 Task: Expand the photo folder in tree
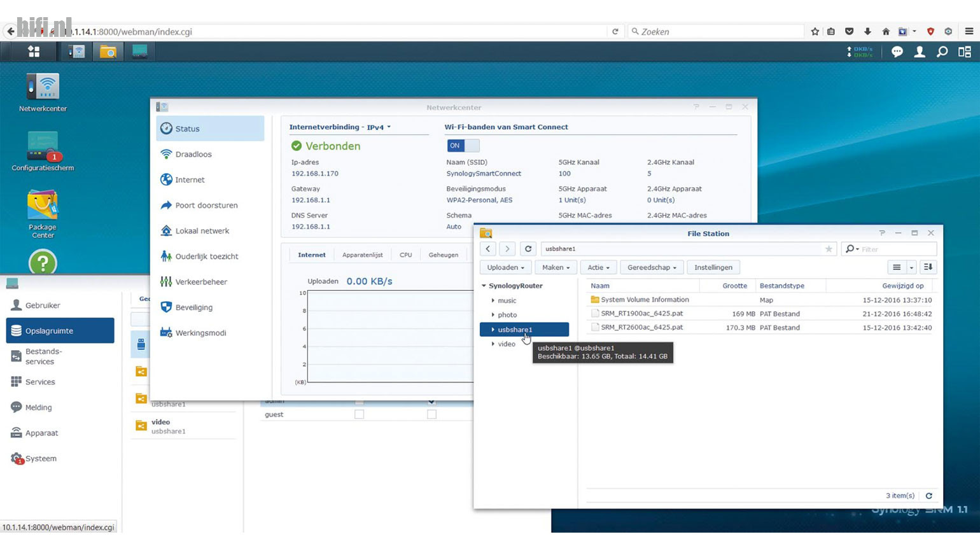tap(493, 315)
